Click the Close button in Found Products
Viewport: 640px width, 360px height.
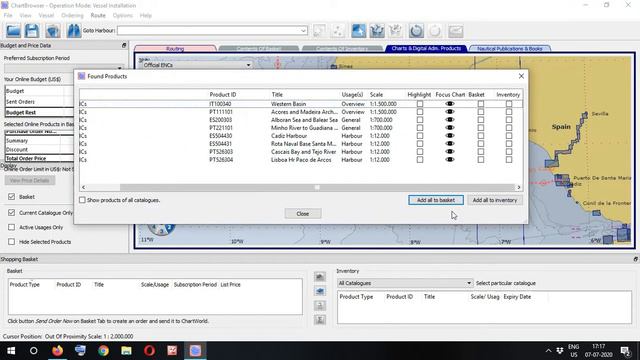click(x=303, y=213)
